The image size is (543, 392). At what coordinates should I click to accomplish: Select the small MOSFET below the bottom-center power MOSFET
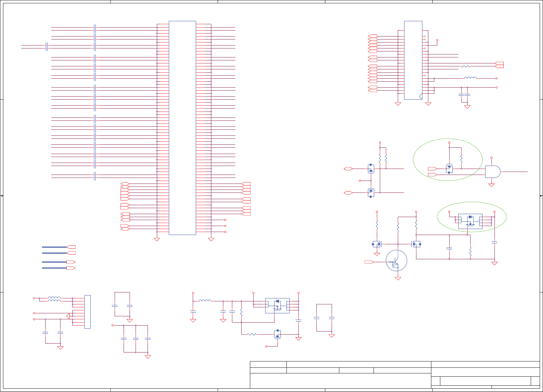point(277,334)
